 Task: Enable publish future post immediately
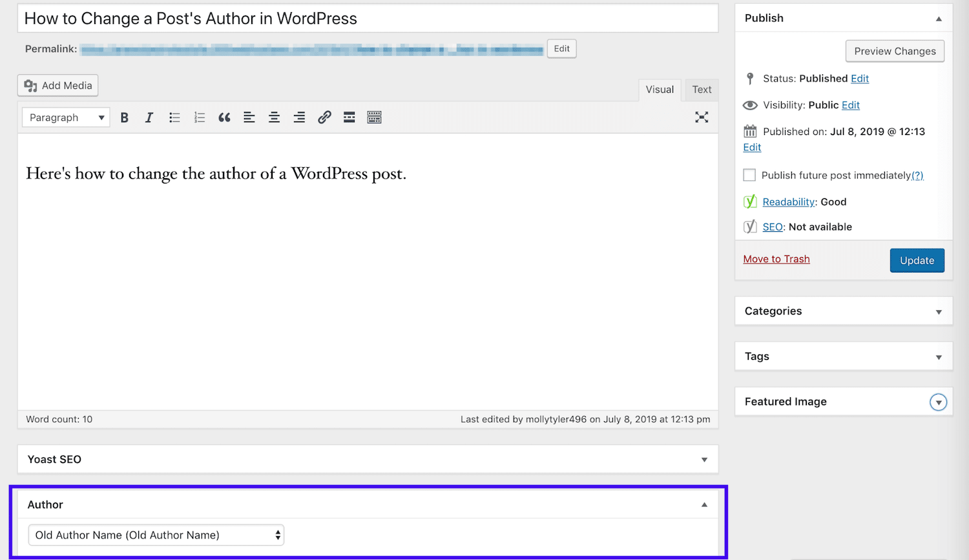749,174
